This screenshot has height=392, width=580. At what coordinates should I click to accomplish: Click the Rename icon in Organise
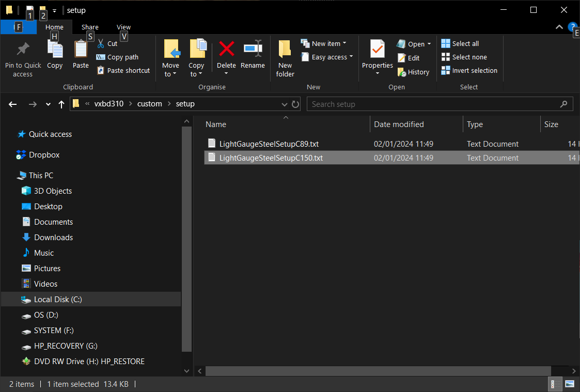coord(253,50)
